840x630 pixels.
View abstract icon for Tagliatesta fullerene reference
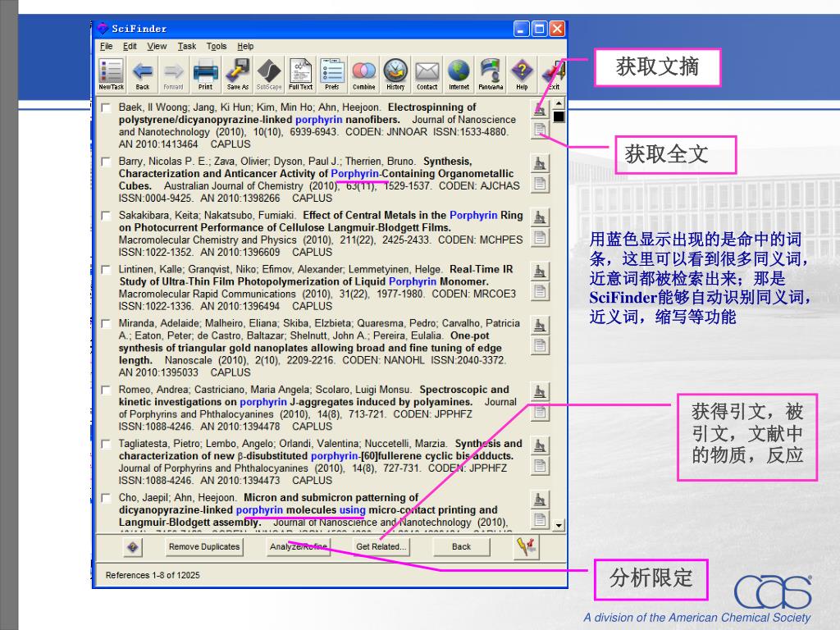pos(540,446)
